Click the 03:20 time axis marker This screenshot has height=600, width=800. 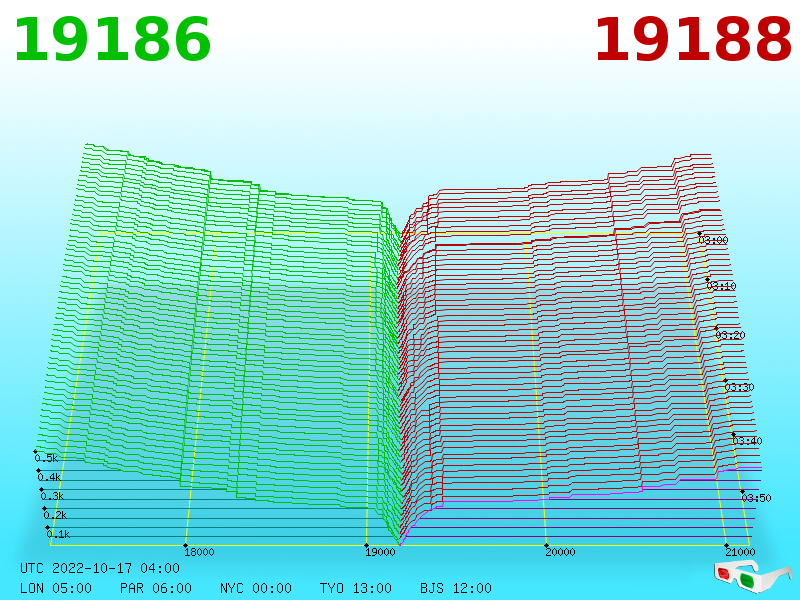[730, 335]
